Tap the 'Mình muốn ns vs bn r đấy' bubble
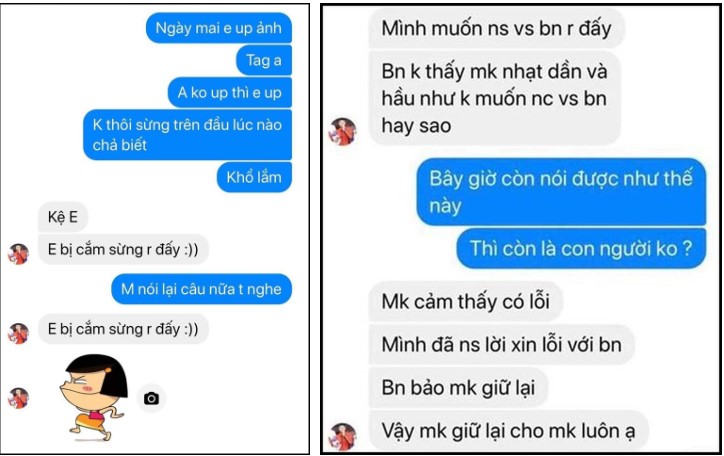Image resolution: width=724 pixels, height=456 pixels. pos(496,28)
